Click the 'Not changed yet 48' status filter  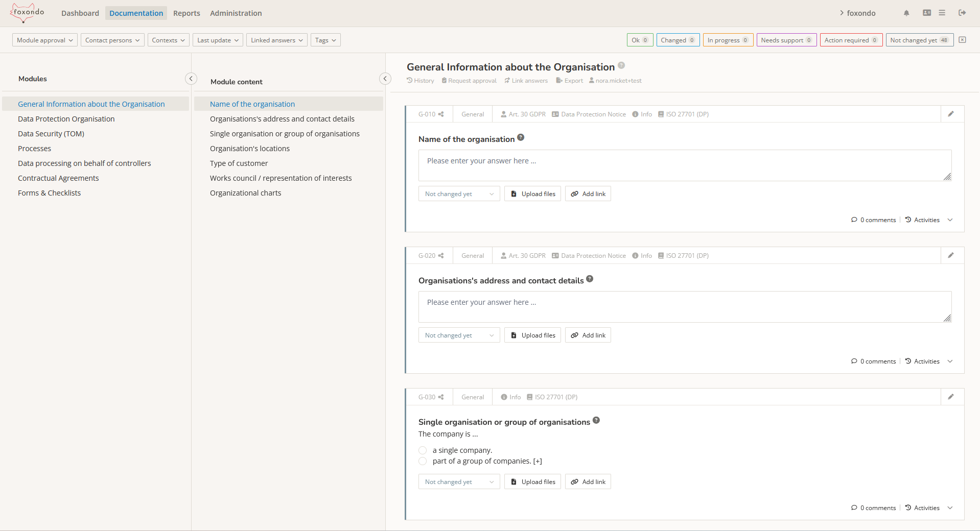tap(919, 40)
